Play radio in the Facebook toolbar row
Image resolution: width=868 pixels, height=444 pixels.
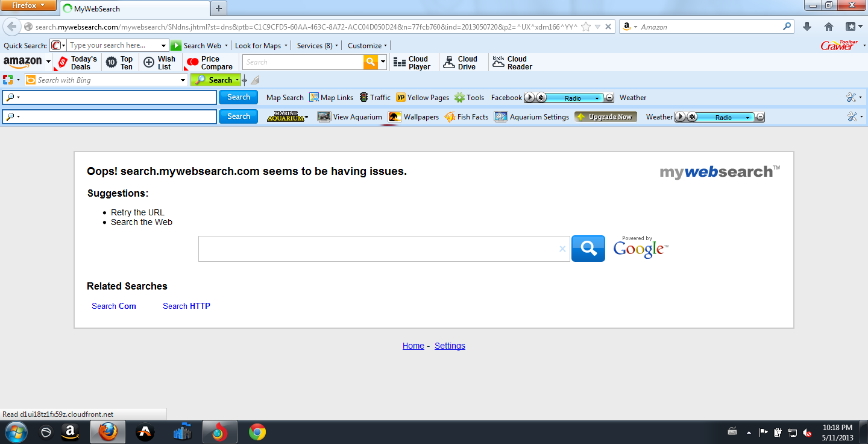[529, 98]
